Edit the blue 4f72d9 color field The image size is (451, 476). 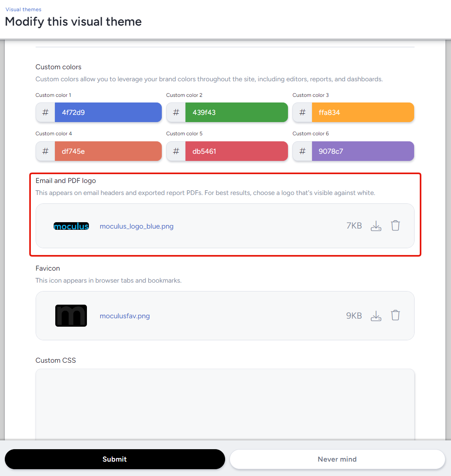[x=108, y=112]
